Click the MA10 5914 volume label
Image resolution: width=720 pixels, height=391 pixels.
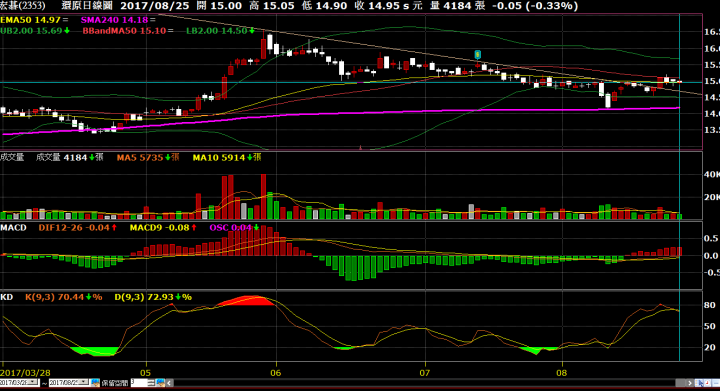(219, 157)
